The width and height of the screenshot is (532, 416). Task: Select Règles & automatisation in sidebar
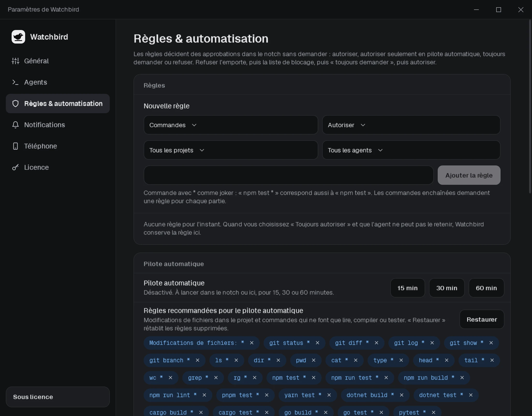[58, 104]
